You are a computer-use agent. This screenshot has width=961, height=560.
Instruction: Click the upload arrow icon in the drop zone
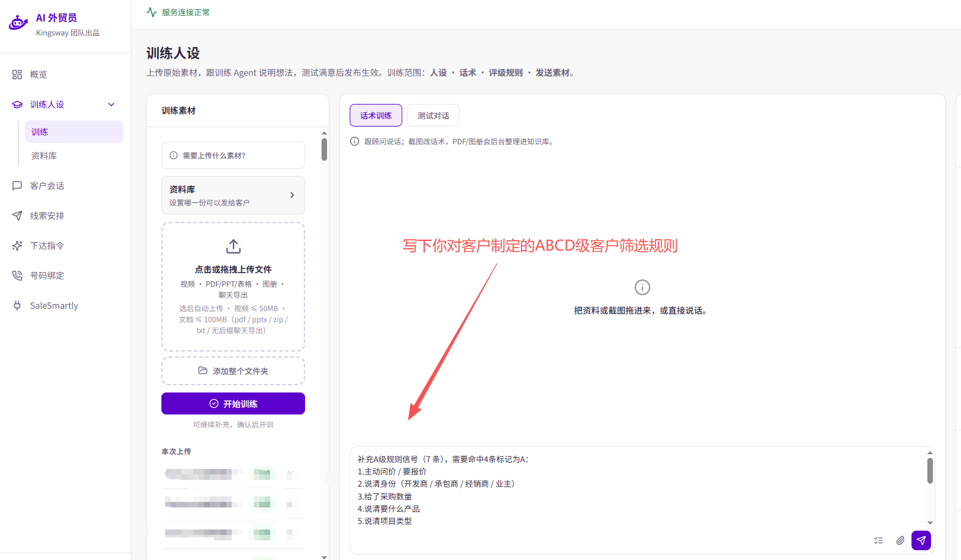click(x=234, y=246)
